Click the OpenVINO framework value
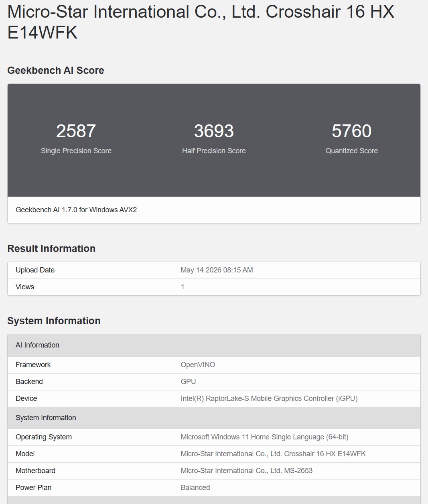 tap(198, 365)
